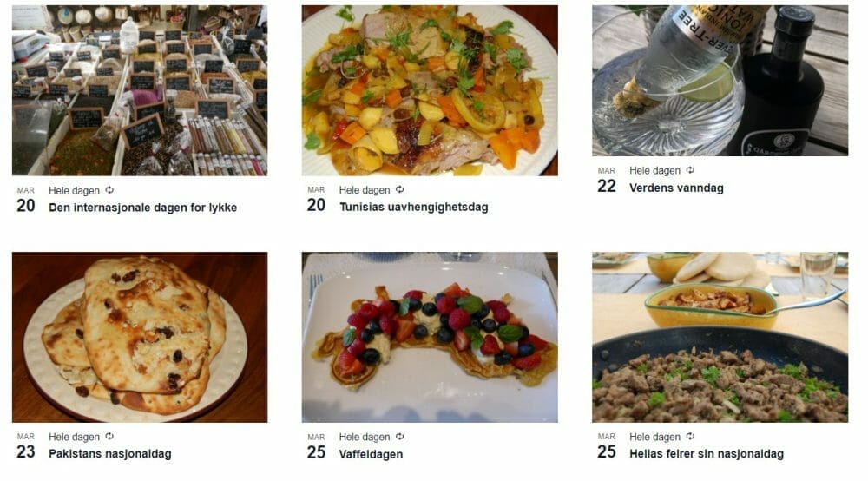Click recurring icon beside Den internasjonale dagen for lykke

click(109, 190)
